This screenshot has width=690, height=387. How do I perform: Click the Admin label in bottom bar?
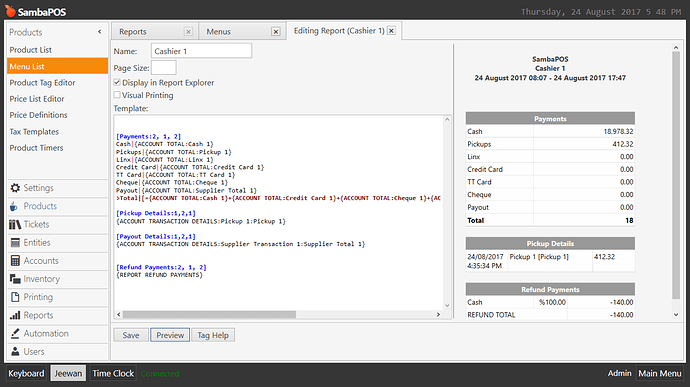click(x=619, y=373)
